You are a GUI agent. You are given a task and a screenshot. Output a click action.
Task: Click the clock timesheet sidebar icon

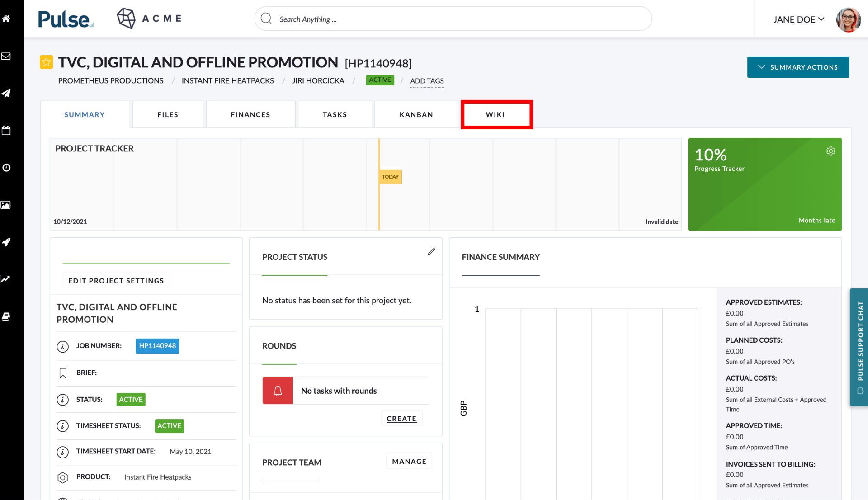point(6,168)
